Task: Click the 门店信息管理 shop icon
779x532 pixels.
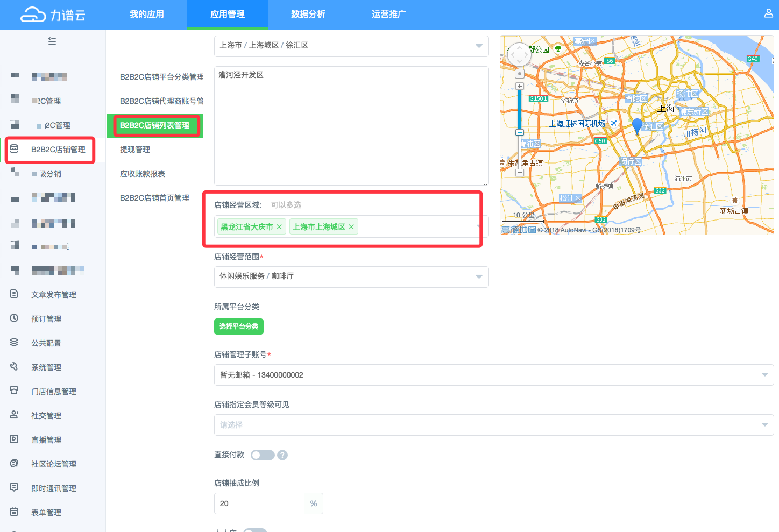Action: click(15, 391)
